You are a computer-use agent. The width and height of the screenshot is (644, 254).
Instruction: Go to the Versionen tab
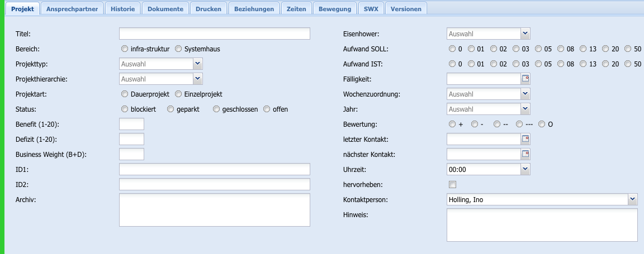[406, 9]
